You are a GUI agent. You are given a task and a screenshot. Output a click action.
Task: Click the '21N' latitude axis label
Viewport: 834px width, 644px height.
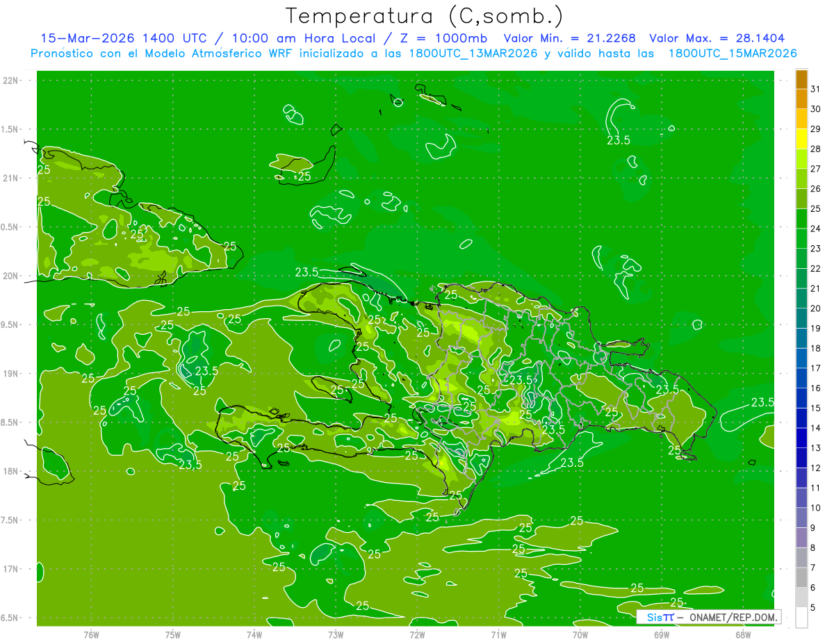click(10, 178)
